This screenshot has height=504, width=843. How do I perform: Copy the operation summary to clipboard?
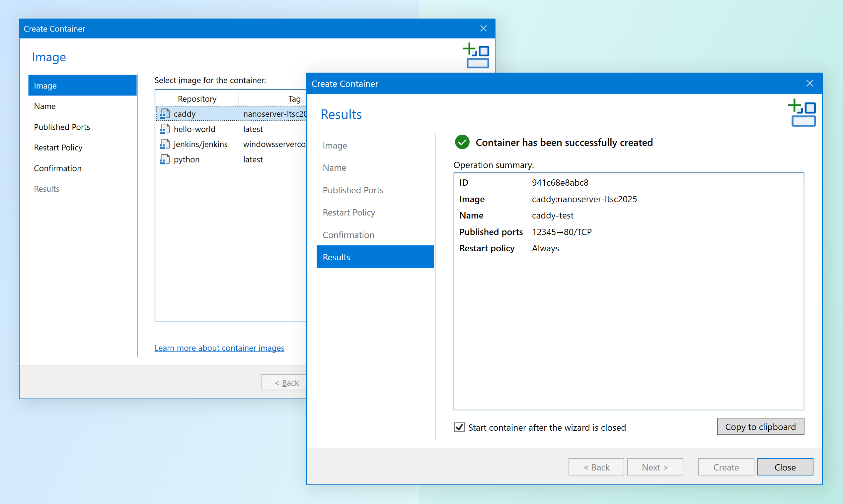coord(760,426)
